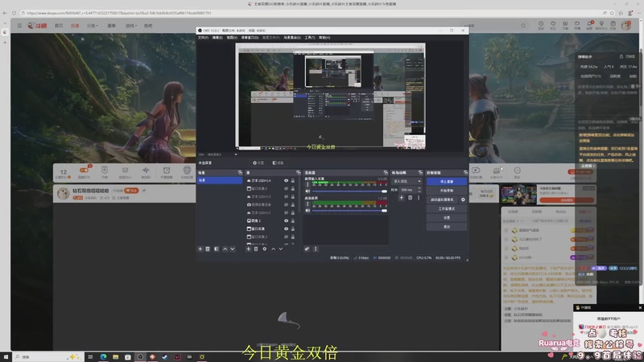Mute the desktop audio channel
Image resolution: width=644 pixels, height=362 pixels.
click(x=308, y=211)
